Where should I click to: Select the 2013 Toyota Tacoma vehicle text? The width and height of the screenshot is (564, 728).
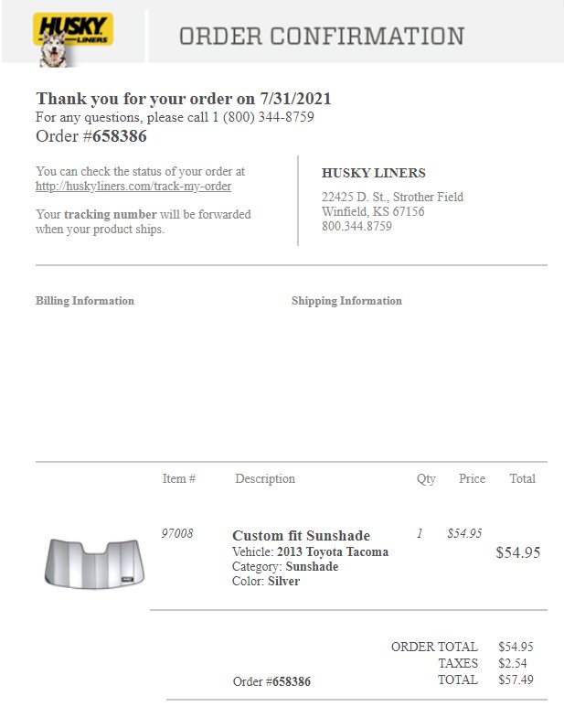333,551
